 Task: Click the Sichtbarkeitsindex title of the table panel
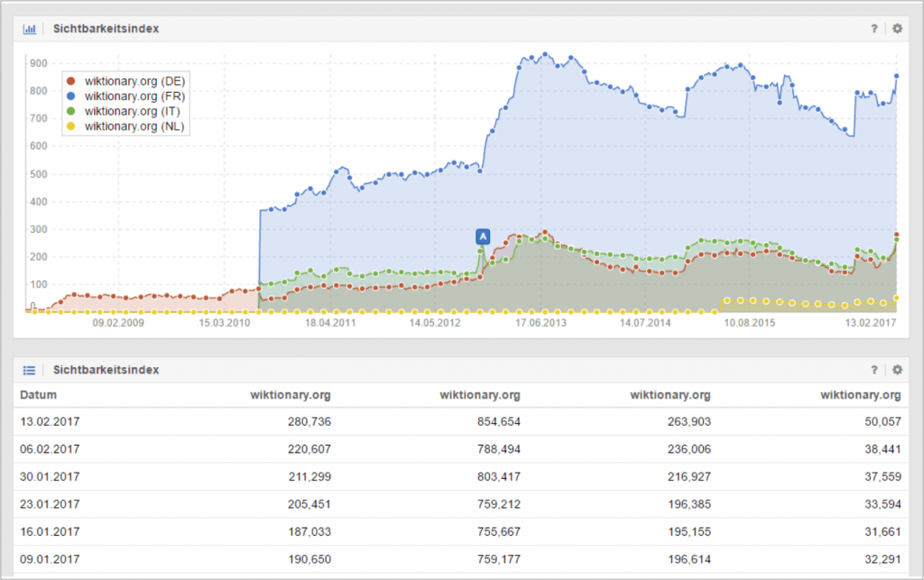click(106, 370)
